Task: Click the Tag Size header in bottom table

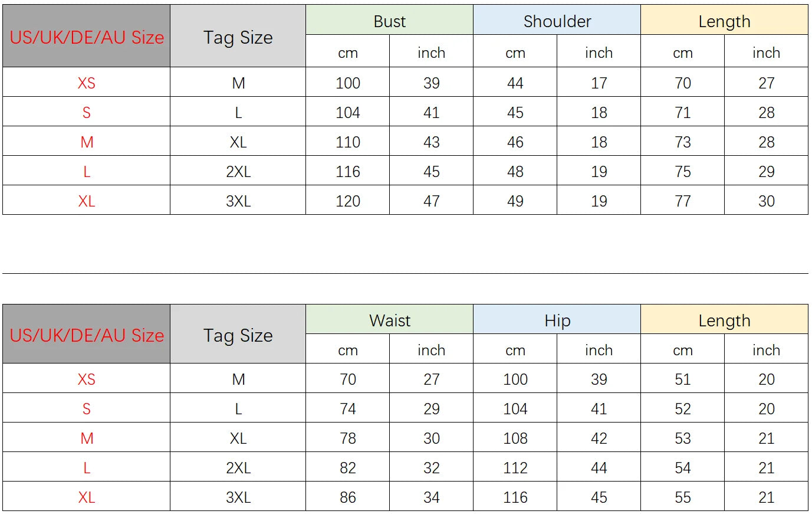Action: tap(238, 335)
